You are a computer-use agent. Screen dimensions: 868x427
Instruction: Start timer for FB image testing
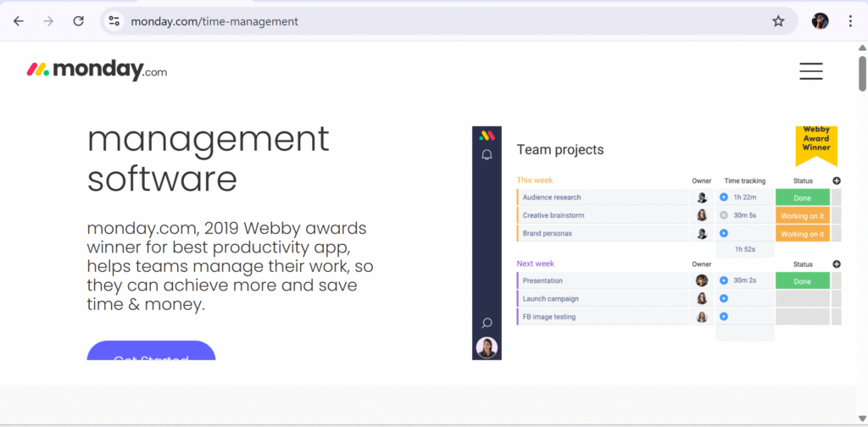coord(724,317)
